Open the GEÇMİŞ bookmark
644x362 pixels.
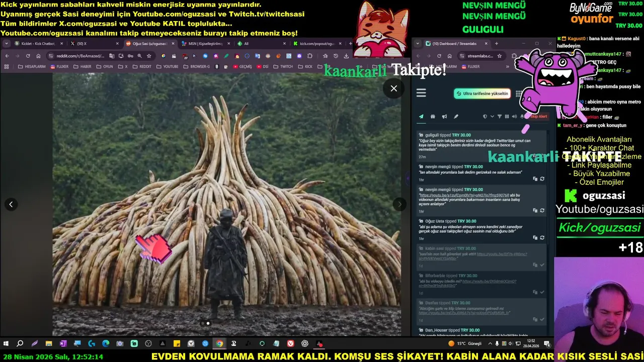[242, 66]
